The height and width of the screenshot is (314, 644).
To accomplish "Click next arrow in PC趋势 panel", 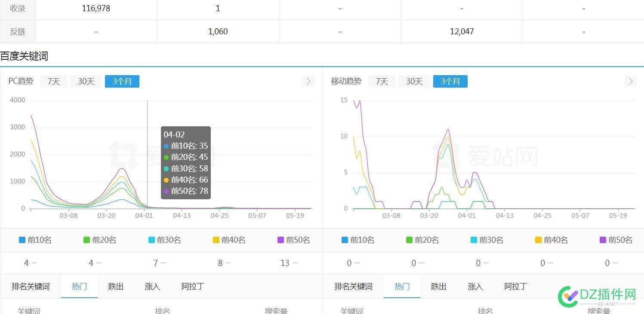I will [308, 81].
